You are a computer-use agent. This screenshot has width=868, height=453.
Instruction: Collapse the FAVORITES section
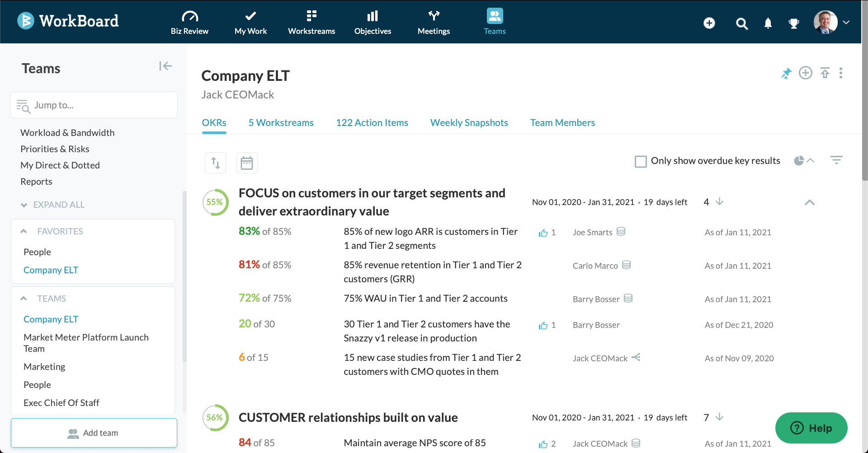pyautogui.click(x=24, y=231)
